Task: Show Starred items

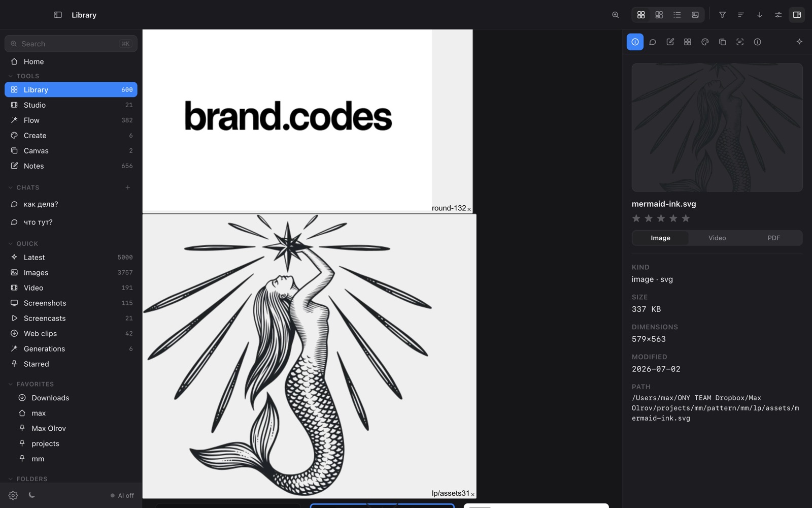Action: 71,364
